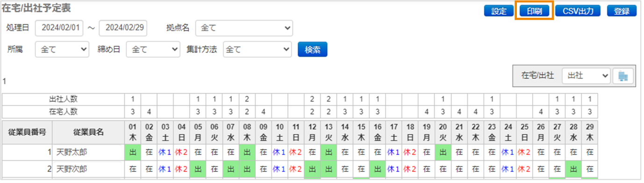Click the 02 金 date column header

(x=149, y=132)
